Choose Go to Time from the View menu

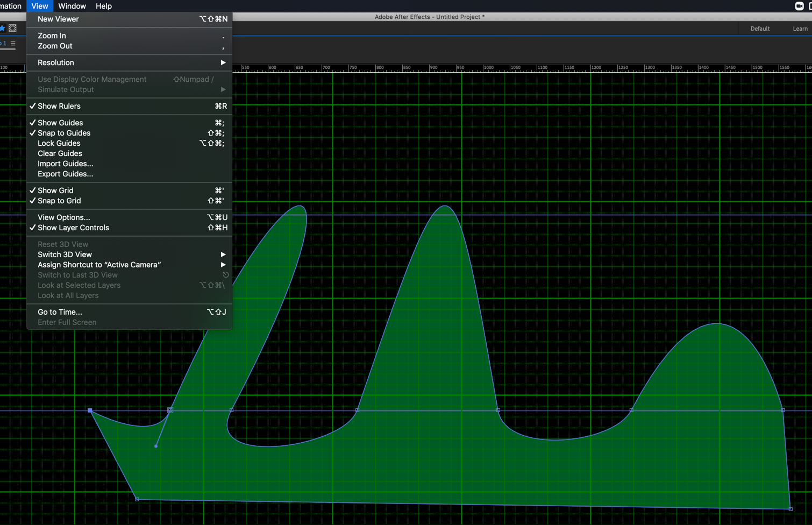59,312
